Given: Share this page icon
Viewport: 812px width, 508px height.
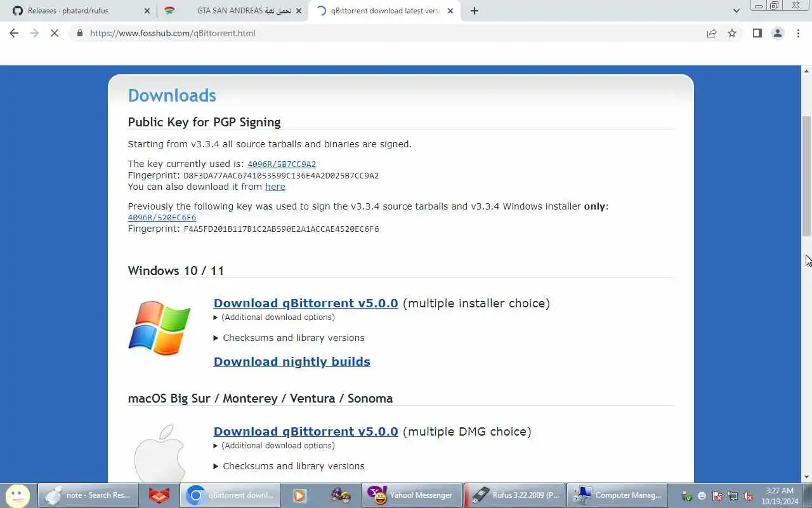Looking at the screenshot, I should point(712,33).
